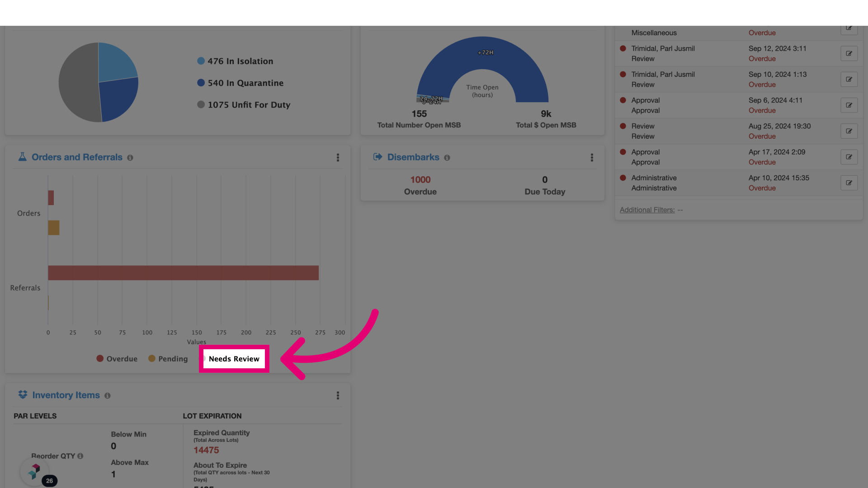Click the Unfit For Duty pie slice
This screenshot has height=488, width=868.
pos(78,84)
